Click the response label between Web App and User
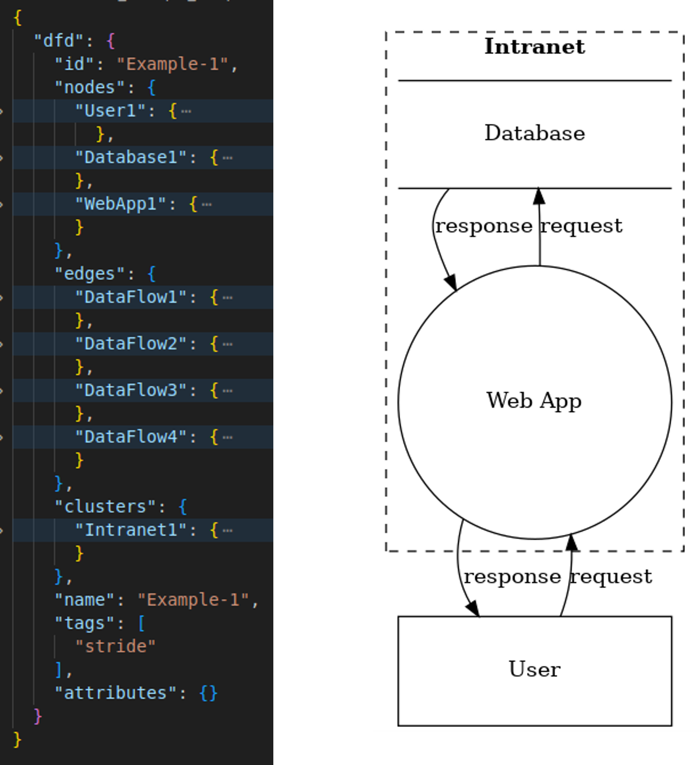 click(512, 576)
